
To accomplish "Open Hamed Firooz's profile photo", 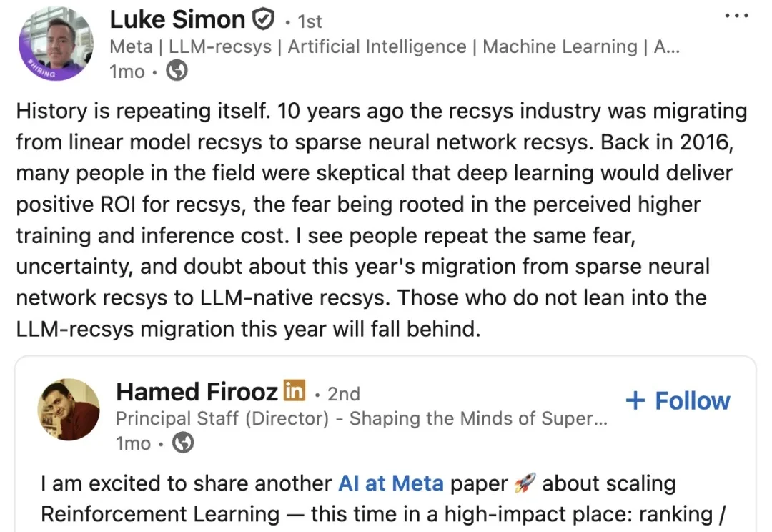I will tap(69, 410).
